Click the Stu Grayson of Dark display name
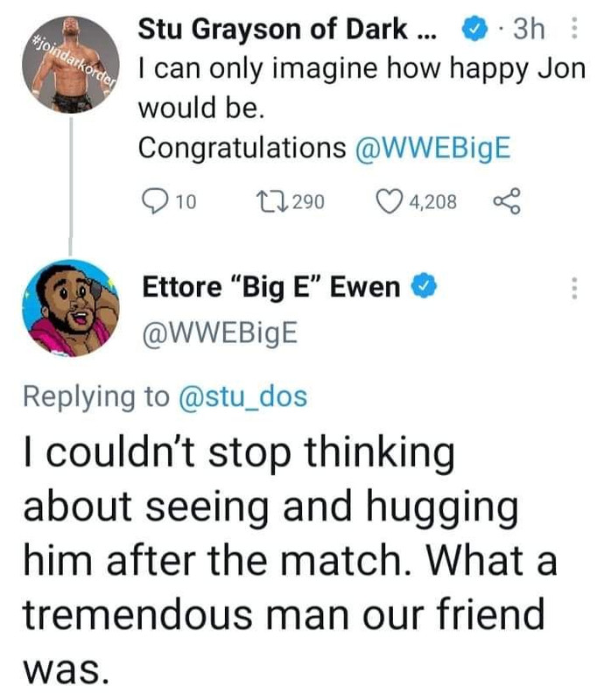611x700 pixels. point(288,30)
